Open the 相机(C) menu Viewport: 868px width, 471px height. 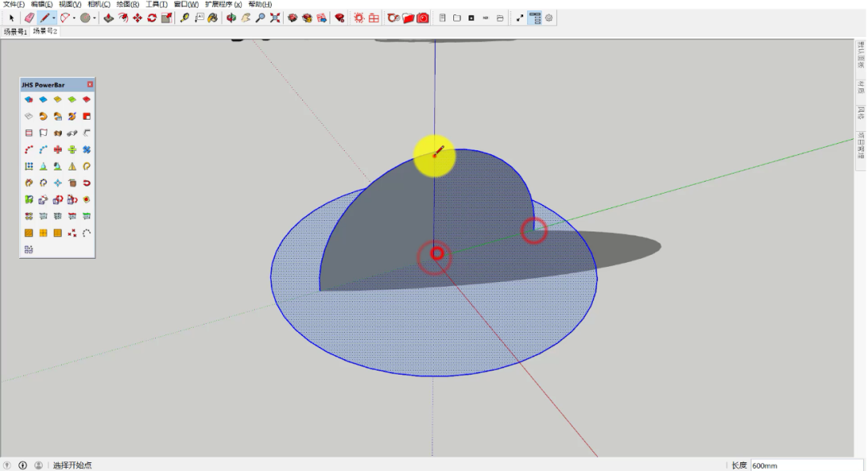99,5
